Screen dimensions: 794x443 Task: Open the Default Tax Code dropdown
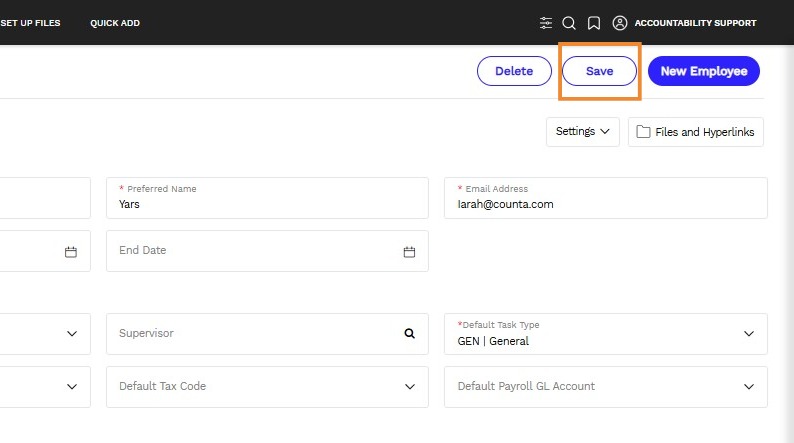267,387
